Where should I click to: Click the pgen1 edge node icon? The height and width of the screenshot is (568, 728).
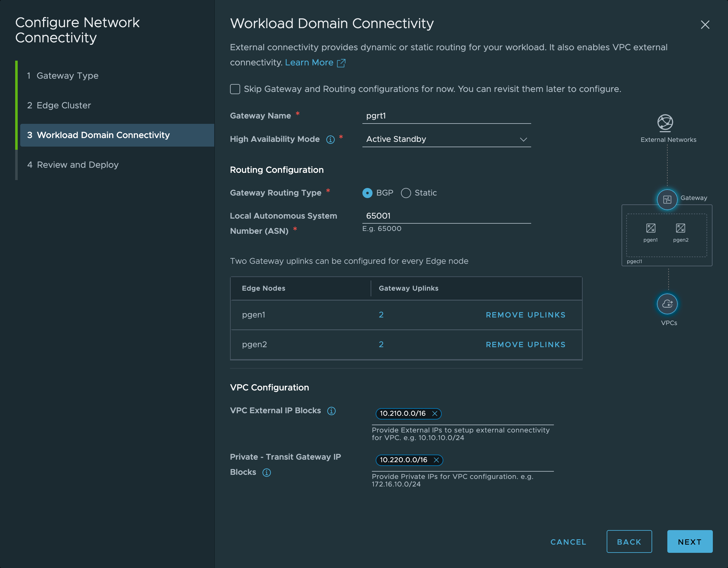click(650, 228)
